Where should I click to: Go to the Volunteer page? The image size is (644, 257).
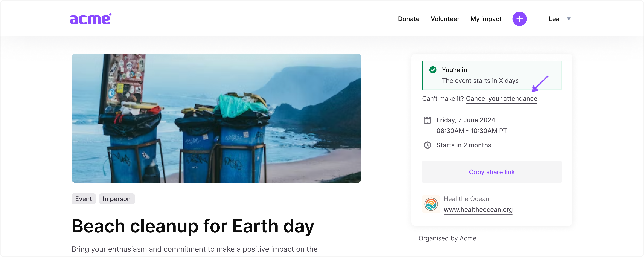[445, 19]
